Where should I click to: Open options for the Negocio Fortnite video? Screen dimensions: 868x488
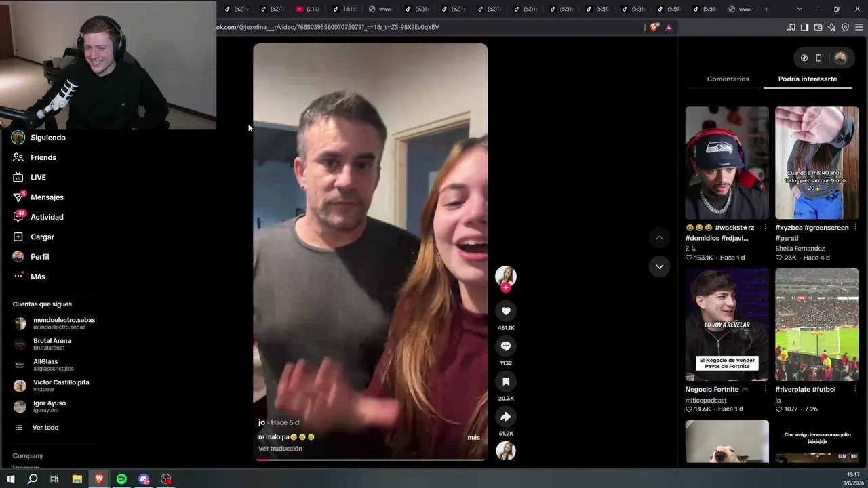point(765,389)
